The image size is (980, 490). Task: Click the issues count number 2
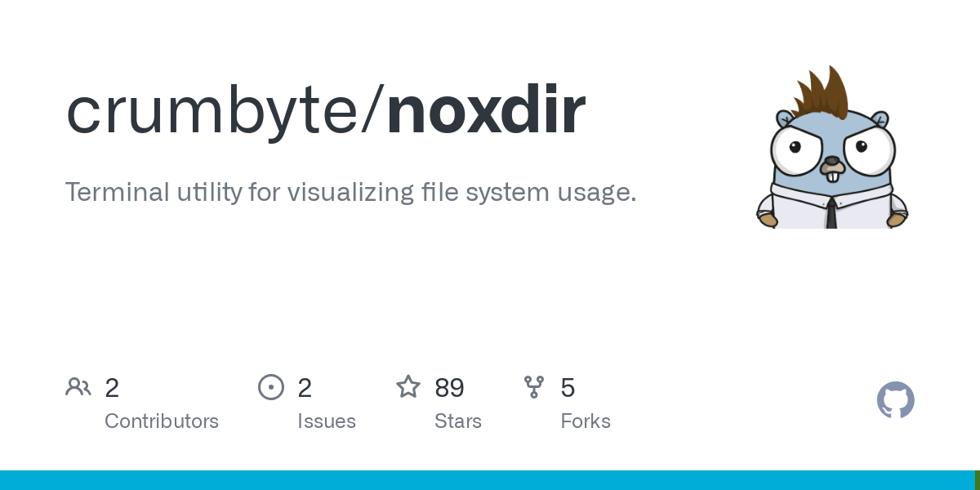click(x=305, y=388)
